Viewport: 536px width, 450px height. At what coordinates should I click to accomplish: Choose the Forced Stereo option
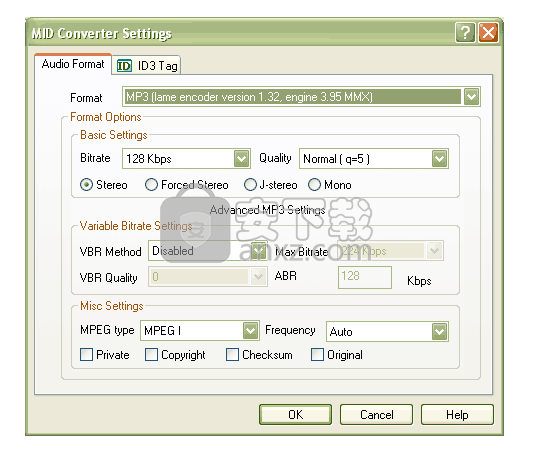pyautogui.click(x=151, y=185)
